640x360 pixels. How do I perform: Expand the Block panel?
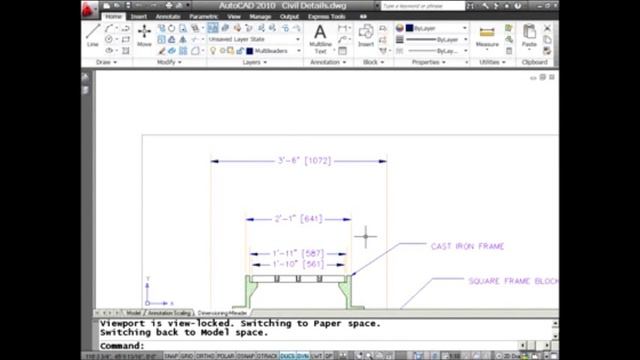pos(373,62)
